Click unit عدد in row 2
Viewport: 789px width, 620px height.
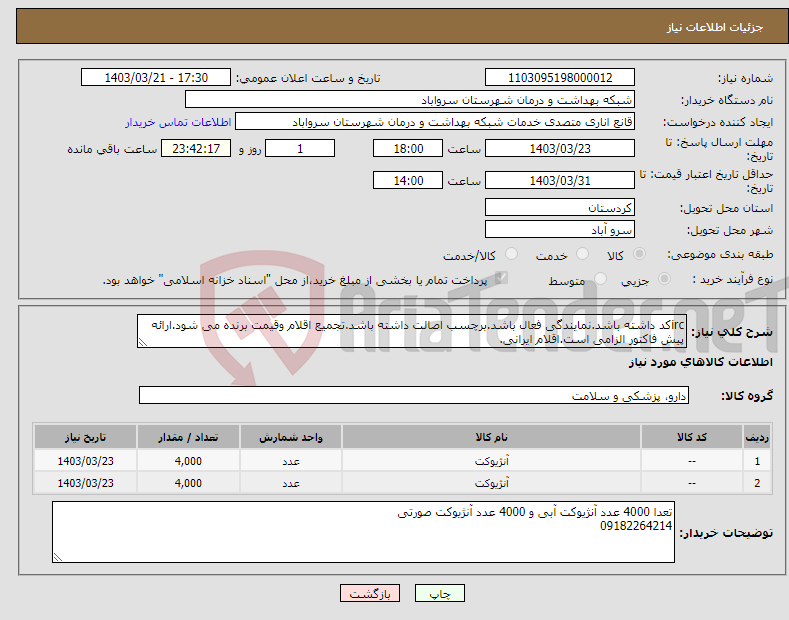(291, 483)
